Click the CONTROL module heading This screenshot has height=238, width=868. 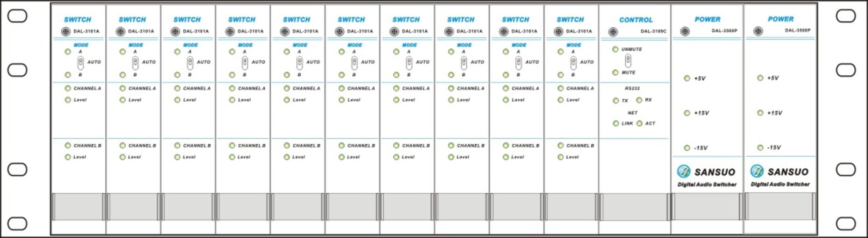coord(636,20)
